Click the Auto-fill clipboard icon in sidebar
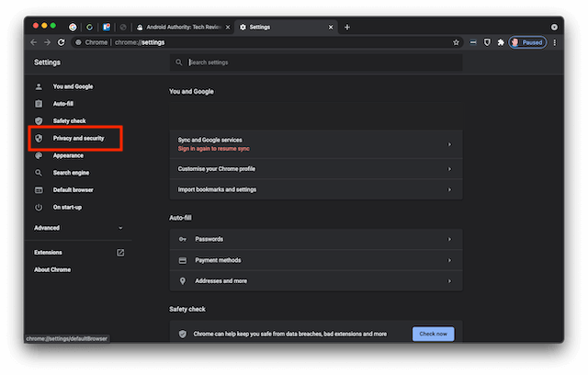 point(39,104)
